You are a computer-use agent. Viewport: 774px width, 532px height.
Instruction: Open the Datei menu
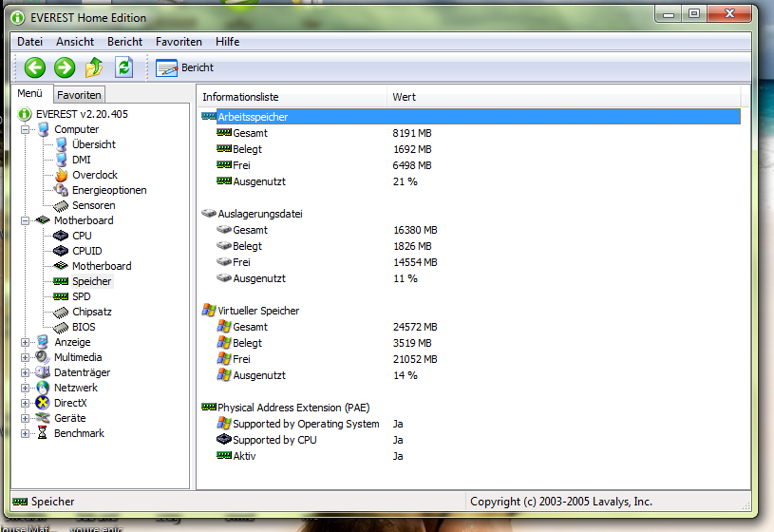tap(30, 42)
